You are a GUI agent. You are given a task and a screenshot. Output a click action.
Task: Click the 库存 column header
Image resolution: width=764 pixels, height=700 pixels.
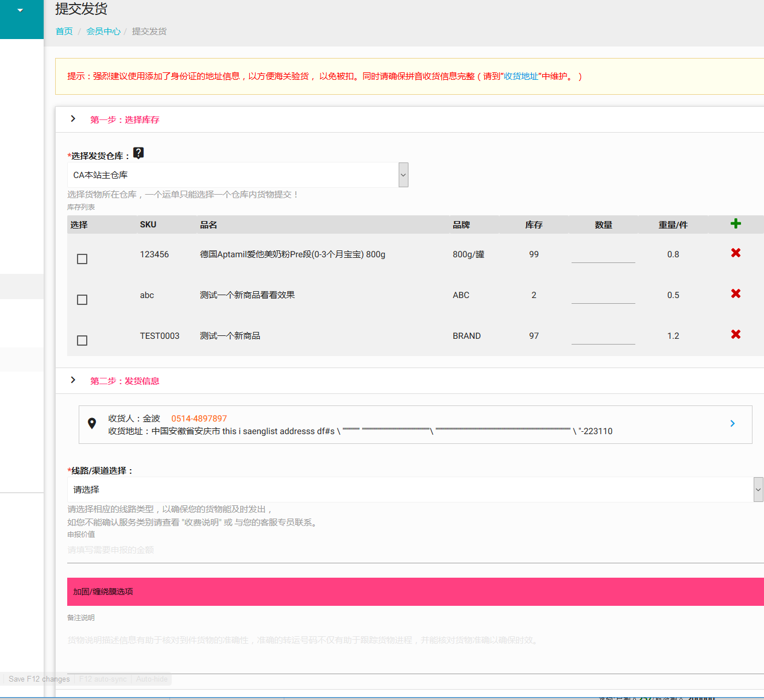534,225
